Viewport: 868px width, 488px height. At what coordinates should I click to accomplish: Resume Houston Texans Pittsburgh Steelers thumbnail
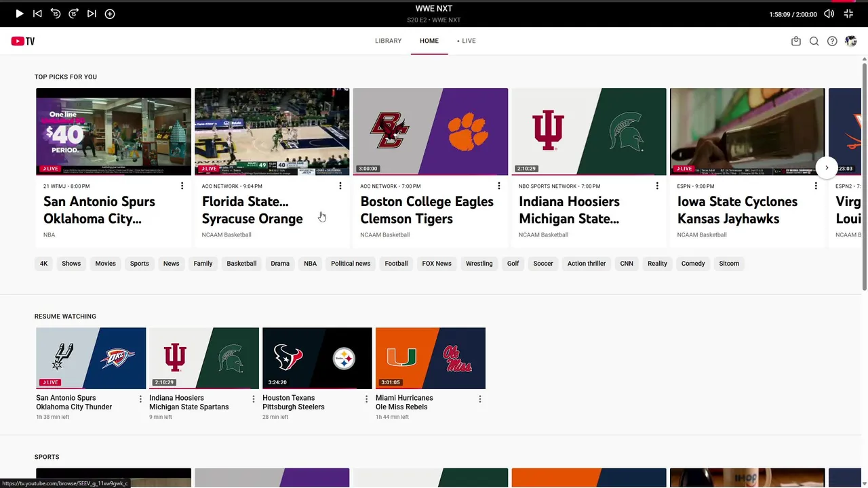click(317, 359)
